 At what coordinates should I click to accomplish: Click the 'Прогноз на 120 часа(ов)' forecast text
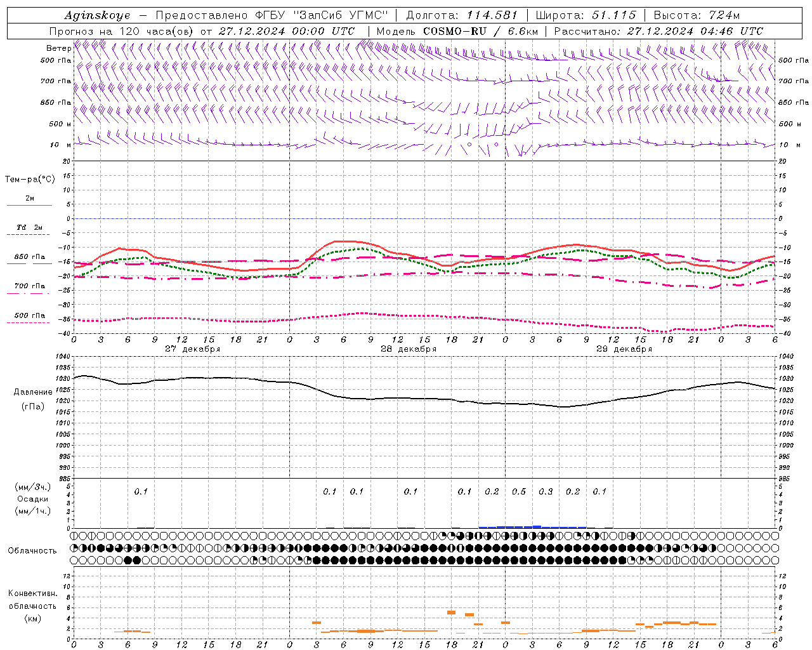[x=122, y=31]
